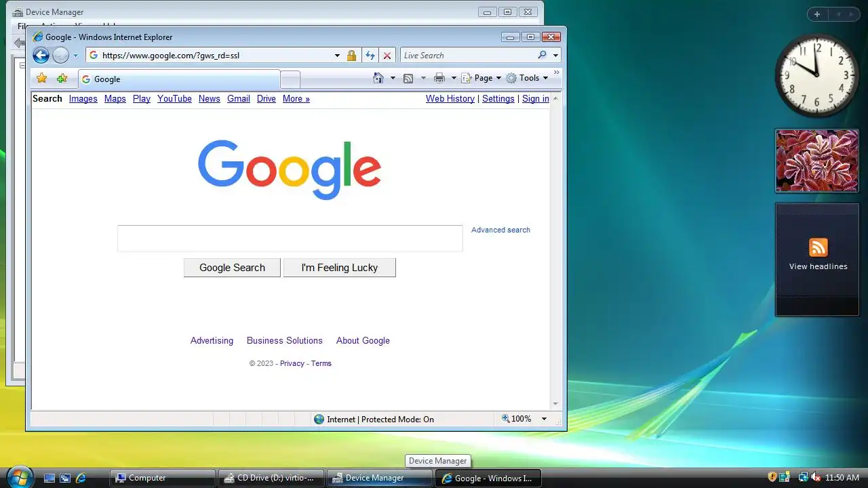Click the slideshow gadget flower picture
The height and width of the screenshot is (488, 868).
click(817, 161)
